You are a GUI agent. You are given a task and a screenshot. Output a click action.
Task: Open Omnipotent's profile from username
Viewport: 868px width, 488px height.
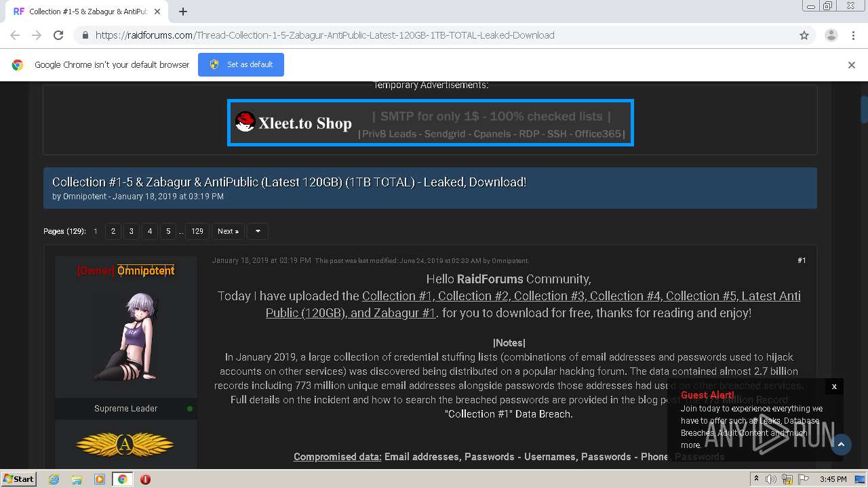(x=146, y=270)
